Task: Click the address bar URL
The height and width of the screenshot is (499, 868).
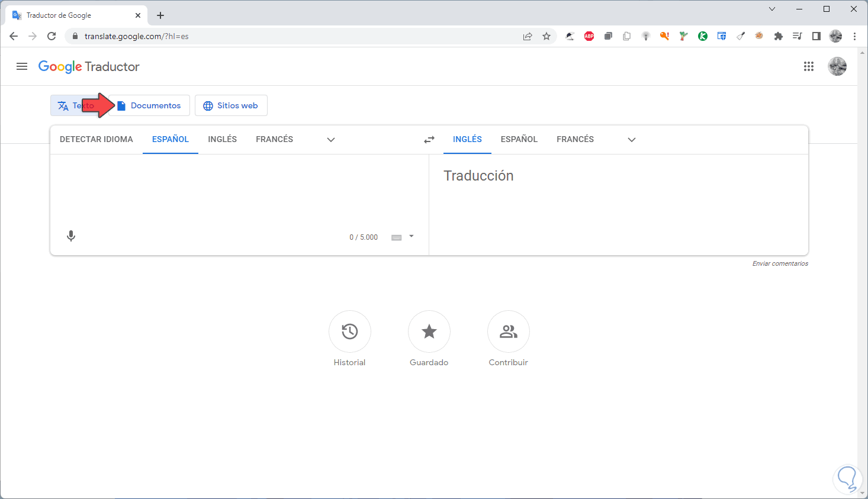Action: click(137, 36)
